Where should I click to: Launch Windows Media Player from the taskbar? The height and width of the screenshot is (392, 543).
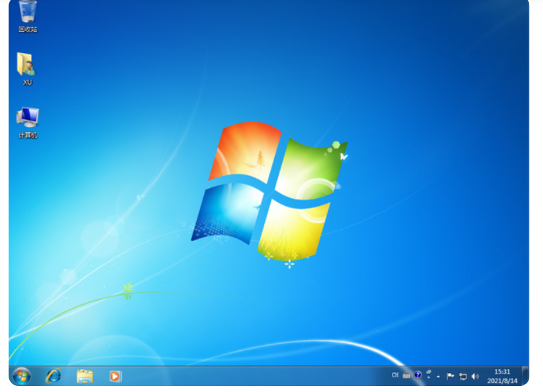pyautogui.click(x=115, y=376)
